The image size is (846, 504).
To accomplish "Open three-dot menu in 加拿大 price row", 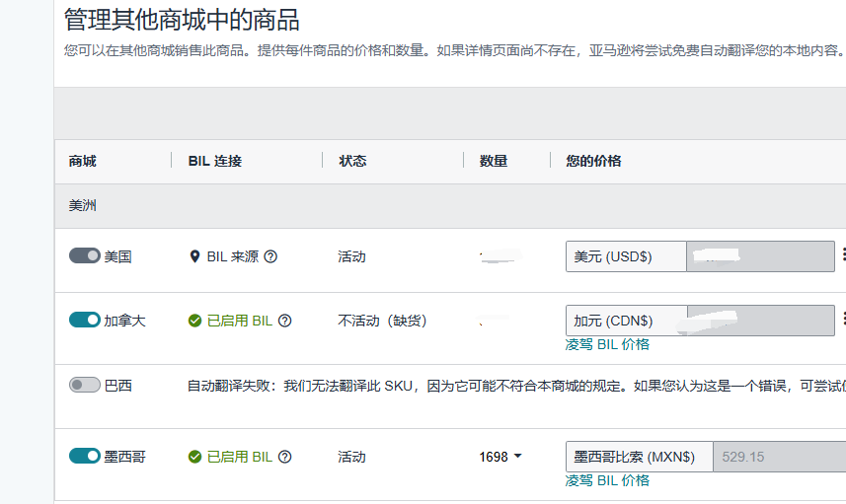I will point(843,320).
